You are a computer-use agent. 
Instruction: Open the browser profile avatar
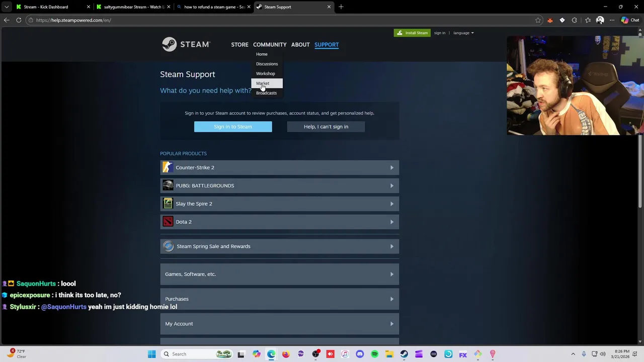pos(600,20)
